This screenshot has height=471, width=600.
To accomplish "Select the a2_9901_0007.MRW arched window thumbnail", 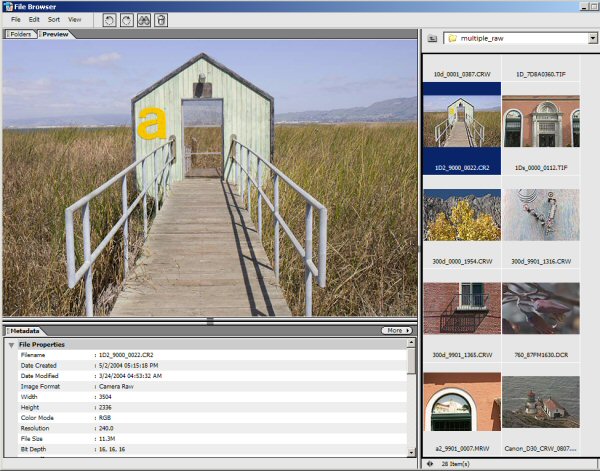I will coord(462,402).
